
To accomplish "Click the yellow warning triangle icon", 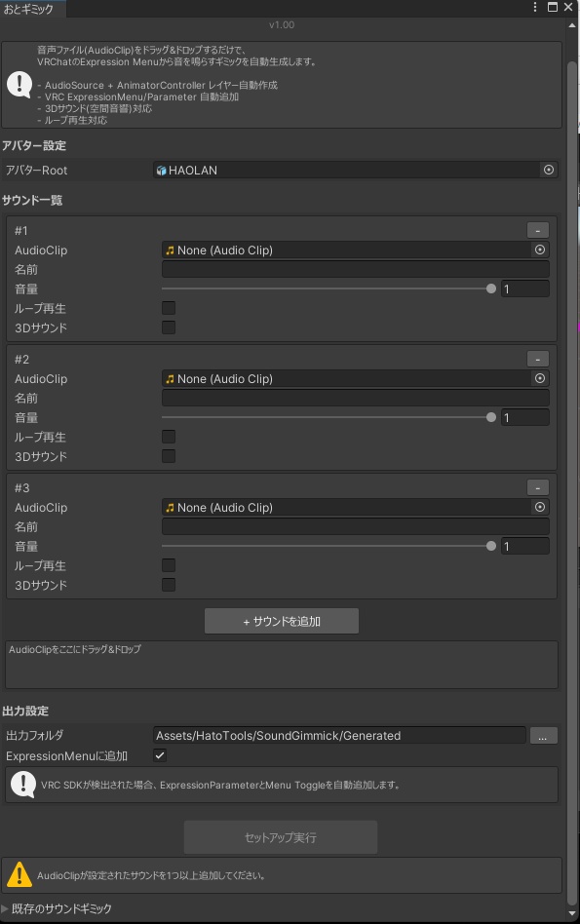I will click(x=19, y=874).
